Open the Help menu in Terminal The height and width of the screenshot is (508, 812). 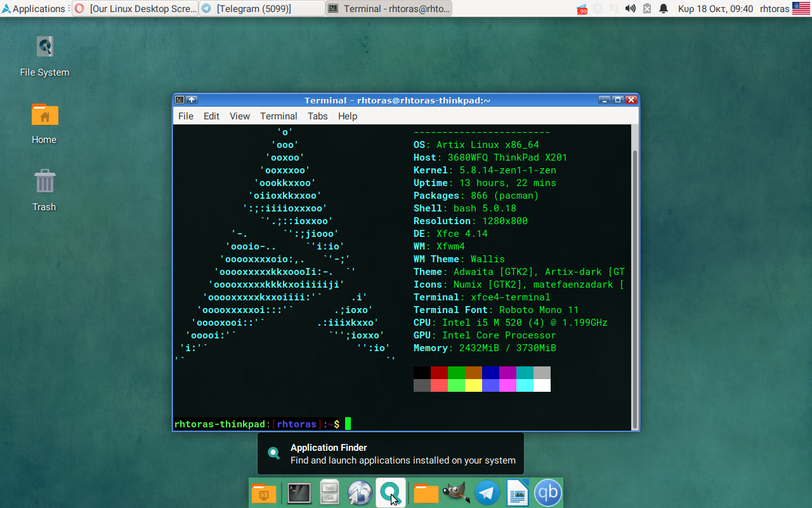[x=348, y=116]
